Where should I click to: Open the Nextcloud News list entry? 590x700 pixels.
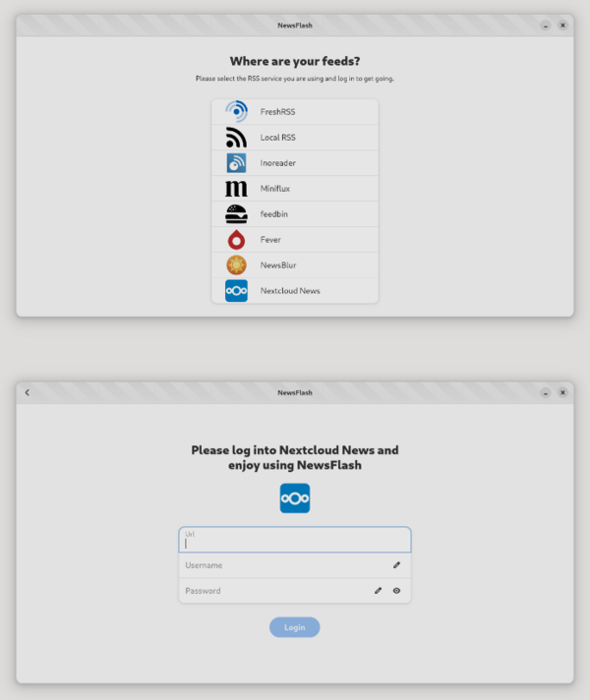pyautogui.click(x=295, y=291)
